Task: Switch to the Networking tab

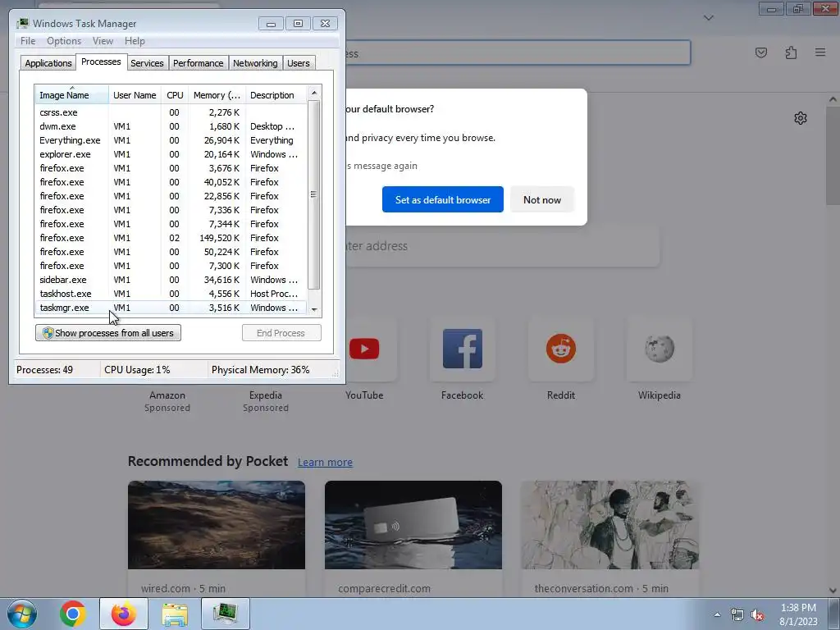Action: [255, 63]
